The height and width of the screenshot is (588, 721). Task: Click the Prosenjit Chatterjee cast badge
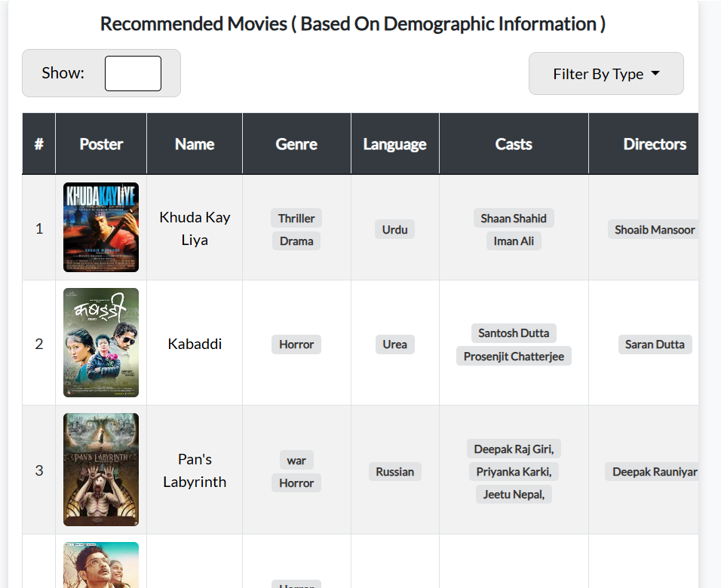click(x=514, y=356)
